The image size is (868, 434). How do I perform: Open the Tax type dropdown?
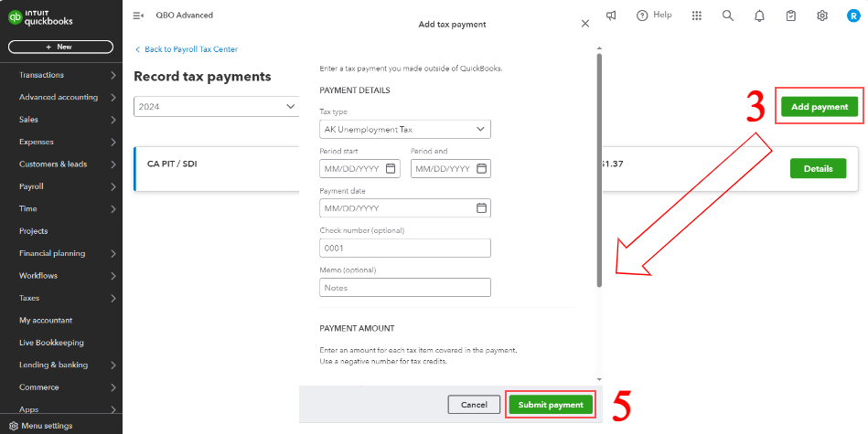[404, 130]
